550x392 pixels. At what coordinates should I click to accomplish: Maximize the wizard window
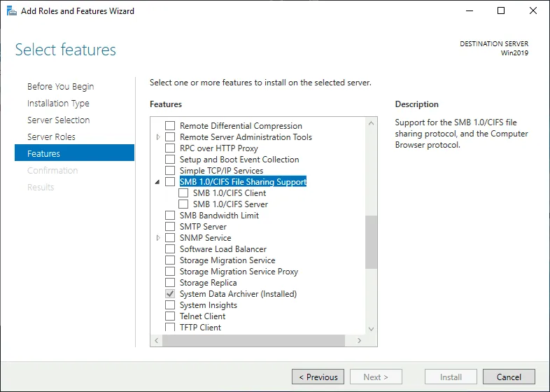point(501,11)
